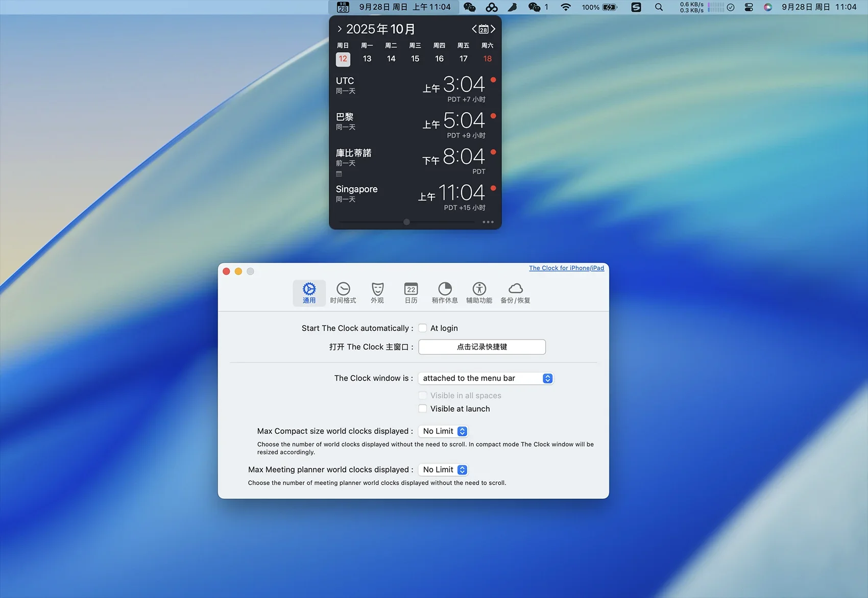
Task: Open the Max Compact size No Limit dropdown
Action: (443, 431)
